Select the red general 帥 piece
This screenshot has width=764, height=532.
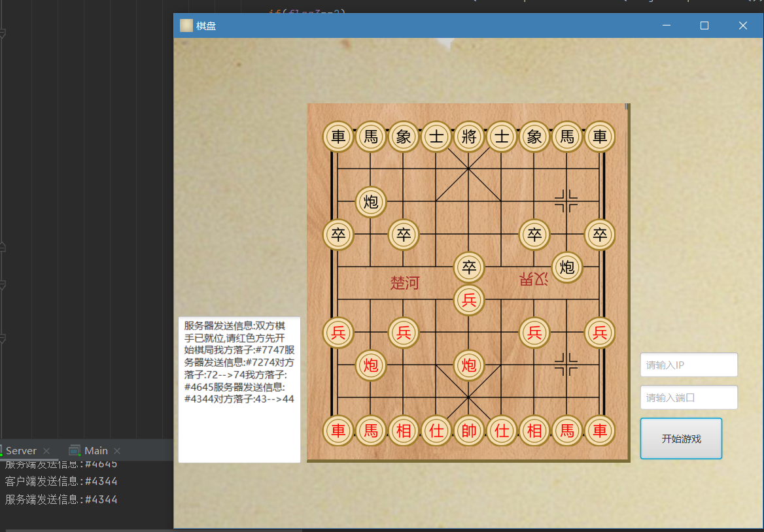469,431
